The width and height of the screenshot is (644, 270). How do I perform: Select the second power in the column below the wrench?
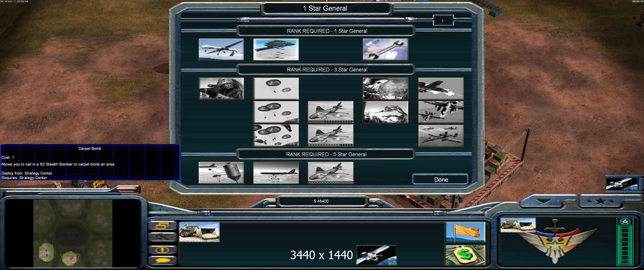386,112
